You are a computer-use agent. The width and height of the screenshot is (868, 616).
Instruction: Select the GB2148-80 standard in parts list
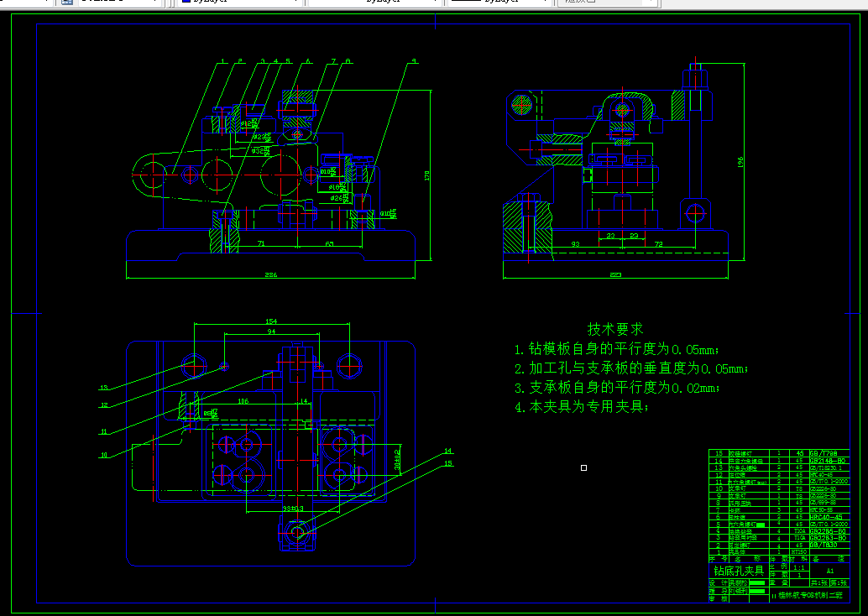click(827, 461)
